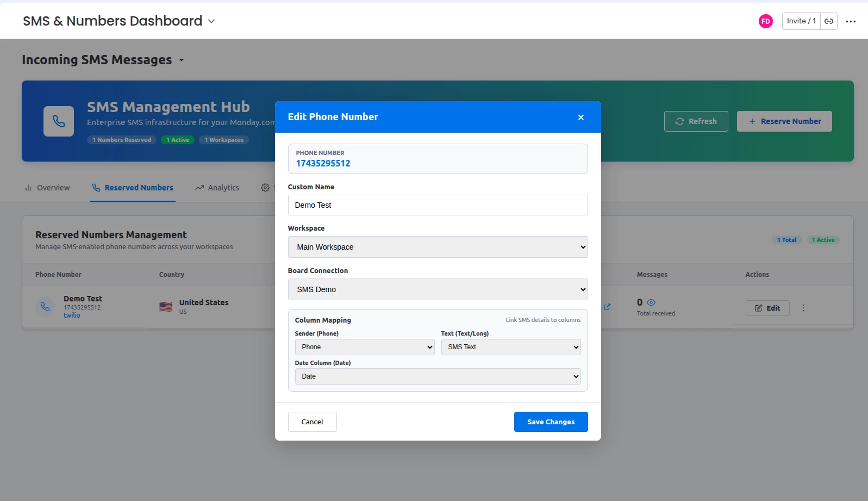Click the Messages column header

coord(652,275)
